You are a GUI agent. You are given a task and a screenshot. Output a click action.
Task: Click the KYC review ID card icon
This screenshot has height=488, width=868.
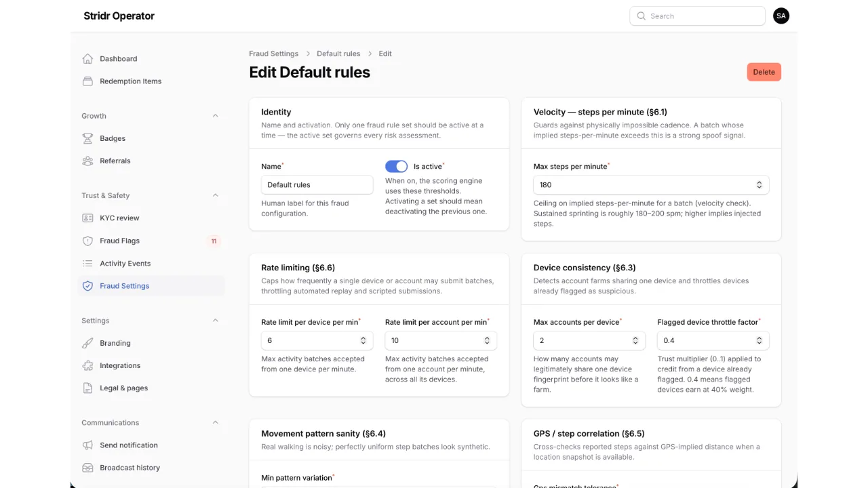pyautogui.click(x=87, y=218)
